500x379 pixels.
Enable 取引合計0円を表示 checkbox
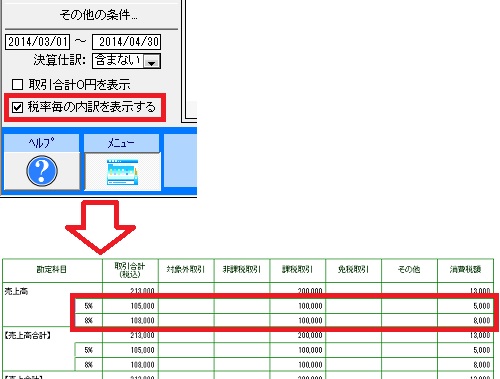click(x=17, y=85)
